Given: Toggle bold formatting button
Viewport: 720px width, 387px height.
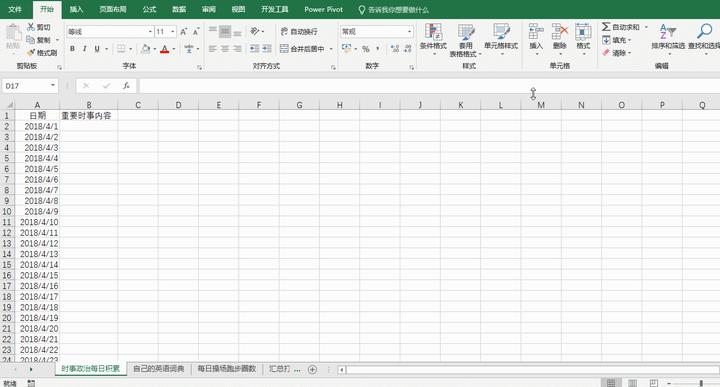Looking at the screenshot, I should click(72, 49).
